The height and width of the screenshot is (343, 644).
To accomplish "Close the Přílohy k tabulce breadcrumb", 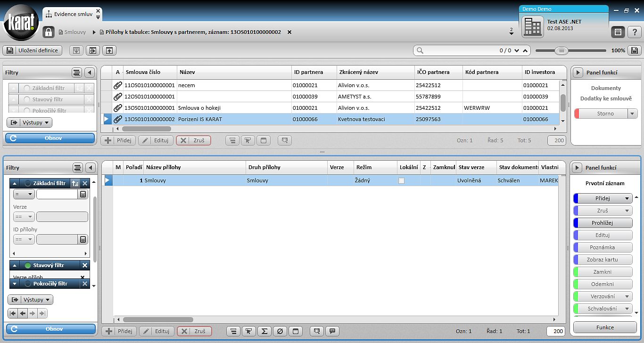I will pos(289,32).
